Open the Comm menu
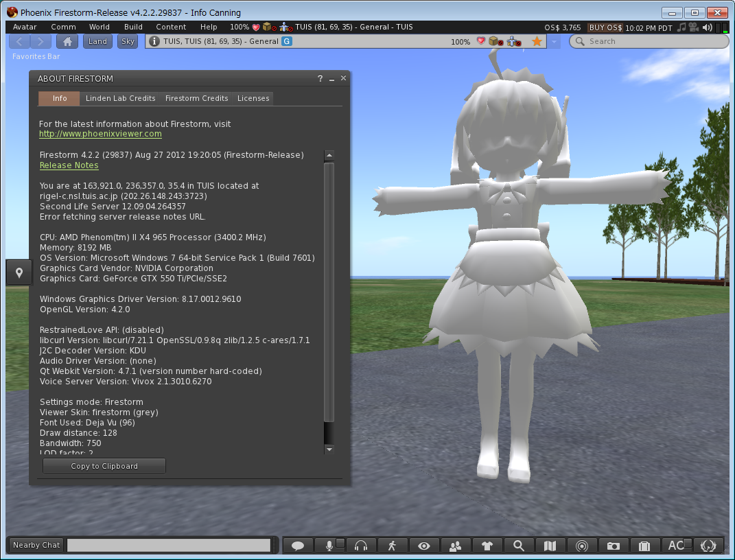The width and height of the screenshot is (735, 560). (x=63, y=27)
